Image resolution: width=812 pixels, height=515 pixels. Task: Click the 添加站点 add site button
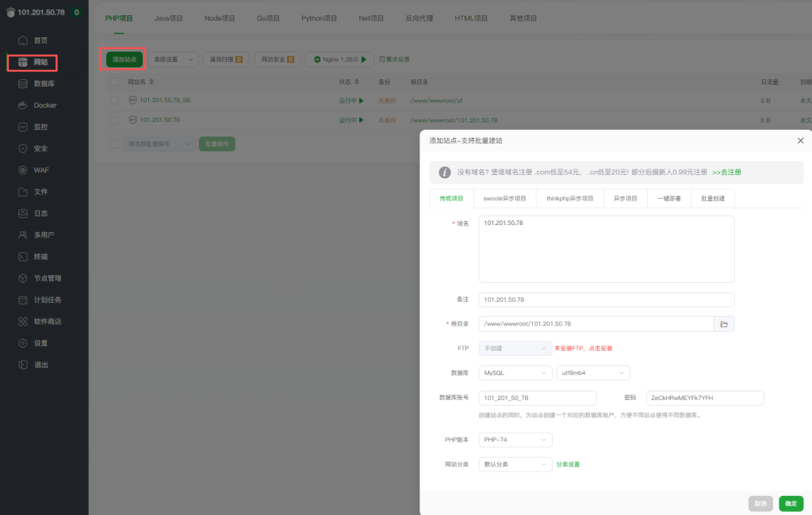[124, 59]
